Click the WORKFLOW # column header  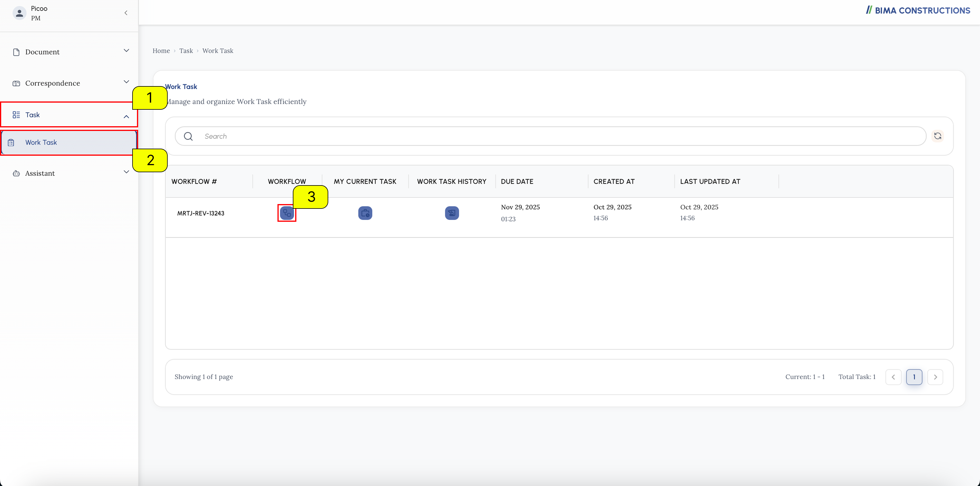[194, 181]
